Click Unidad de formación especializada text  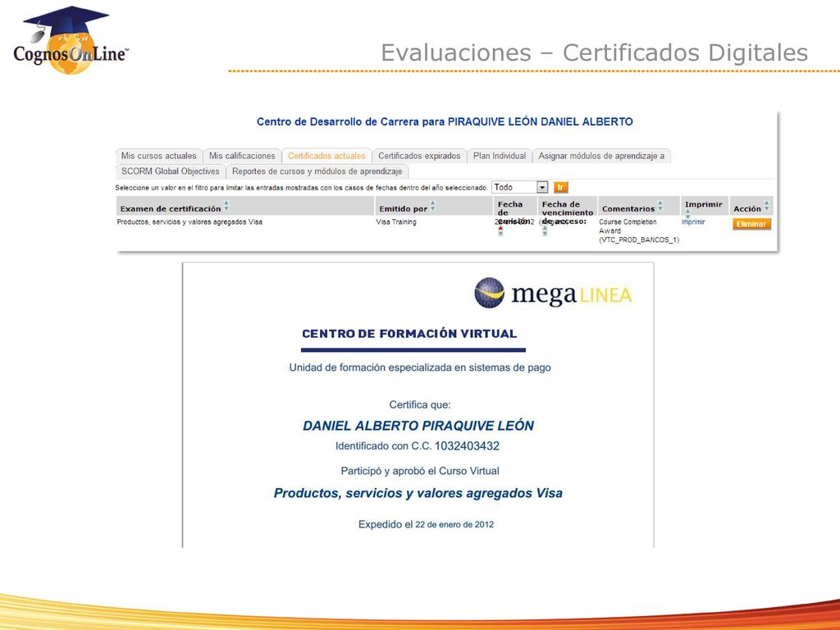click(x=420, y=367)
